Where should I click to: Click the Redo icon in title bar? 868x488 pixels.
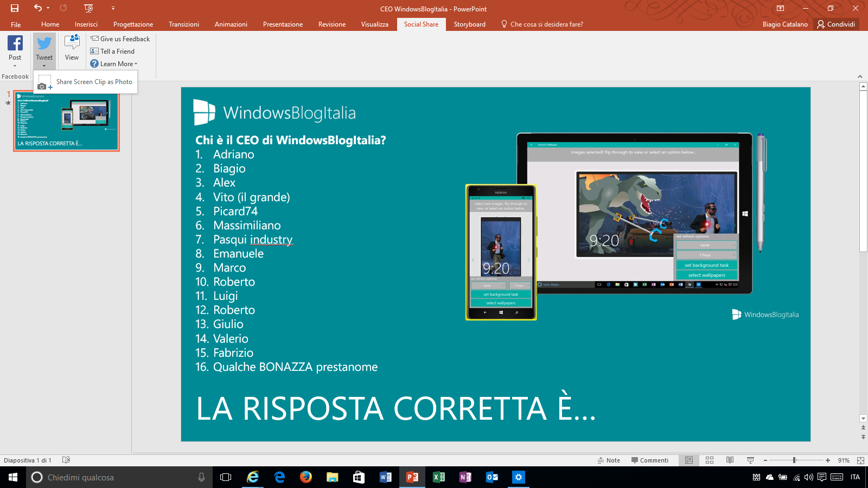coord(63,8)
